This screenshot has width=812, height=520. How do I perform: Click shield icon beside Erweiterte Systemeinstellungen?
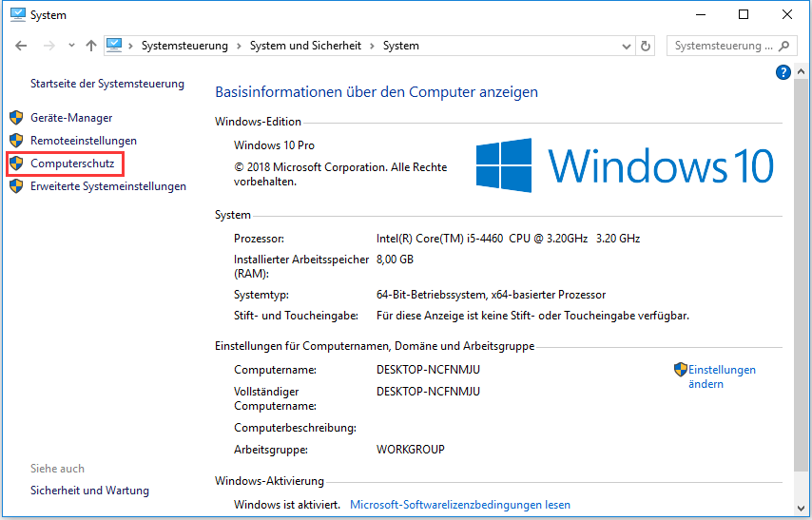pyautogui.click(x=16, y=186)
